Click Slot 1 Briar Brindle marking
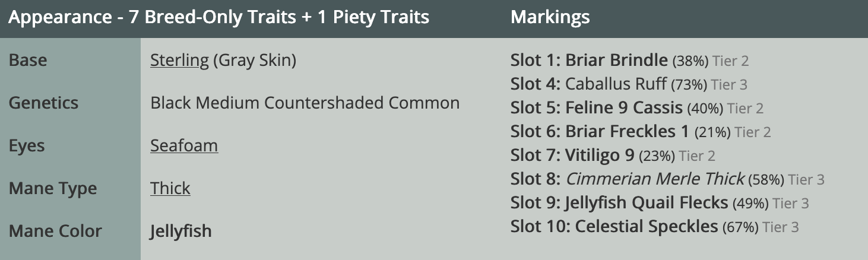This screenshot has width=868, height=260. coord(616,60)
